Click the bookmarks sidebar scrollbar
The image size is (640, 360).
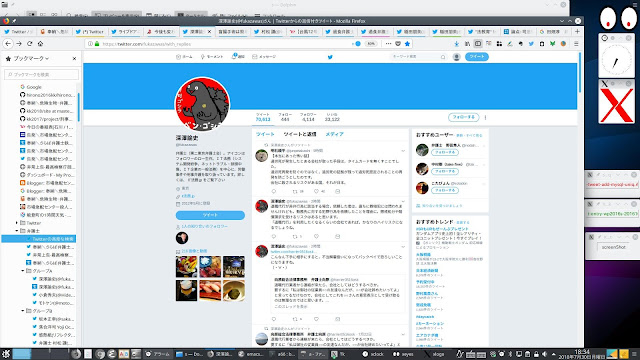(78, 107)
